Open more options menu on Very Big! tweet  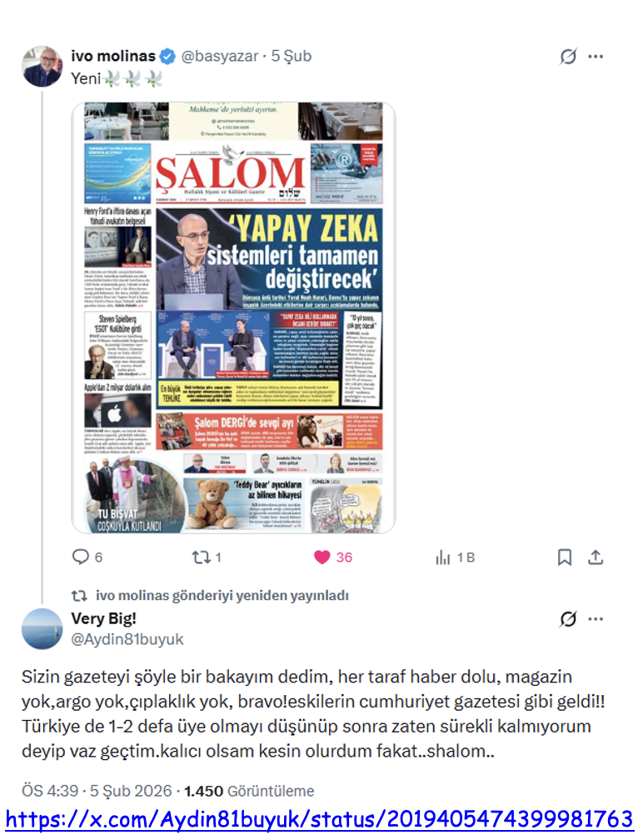coord(596,619)
